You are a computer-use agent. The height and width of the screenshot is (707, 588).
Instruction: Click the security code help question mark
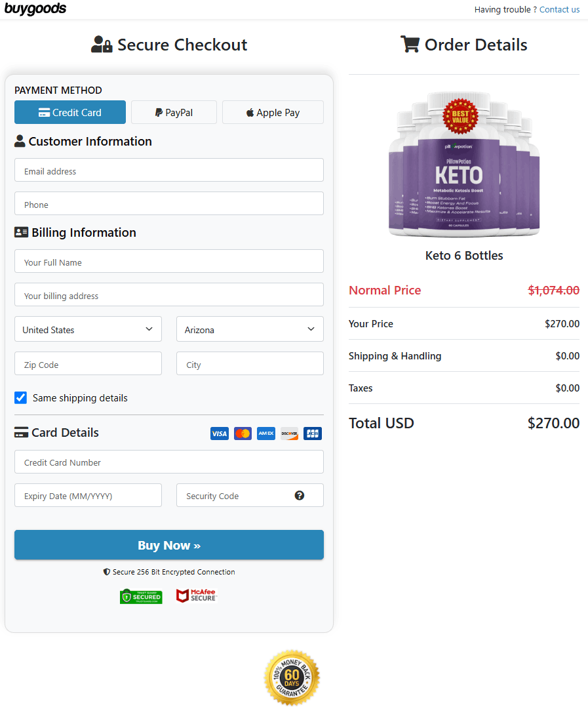300,495
